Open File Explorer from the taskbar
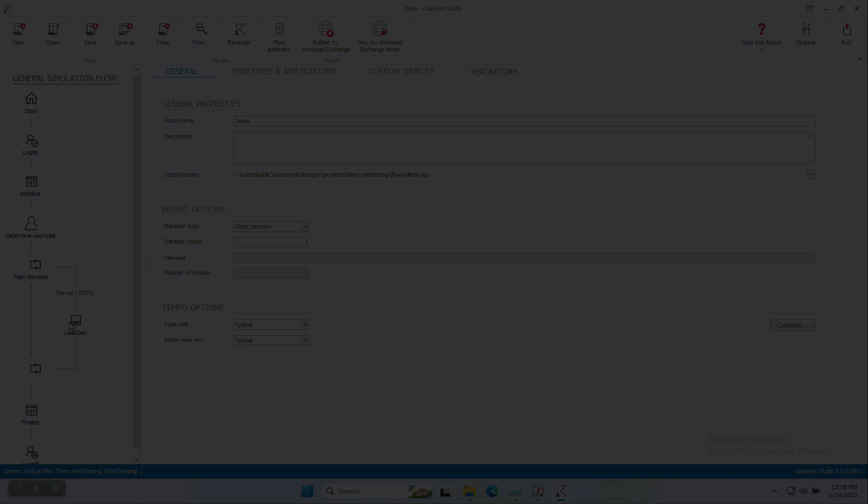This screenshot has height=504, width=868. click(469, 491)
